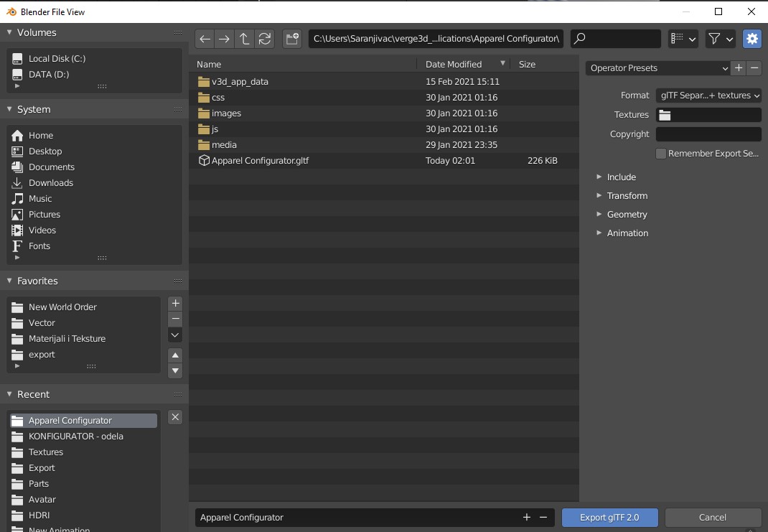Expand the Include section
This screenshot has width=768, height=532.
[621, 177]
